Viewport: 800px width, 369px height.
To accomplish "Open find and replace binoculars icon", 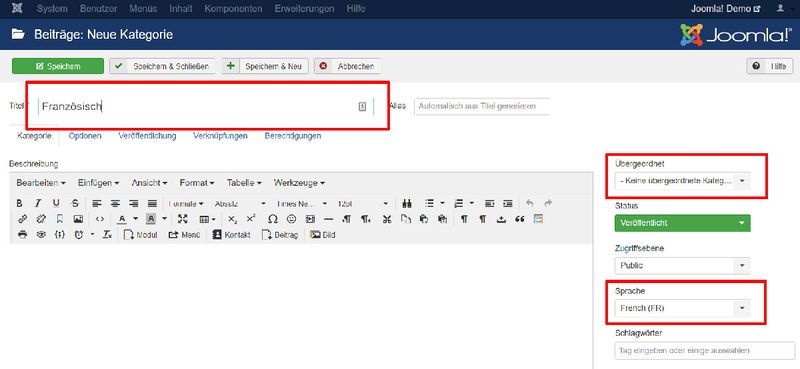I will click(407, 203).
